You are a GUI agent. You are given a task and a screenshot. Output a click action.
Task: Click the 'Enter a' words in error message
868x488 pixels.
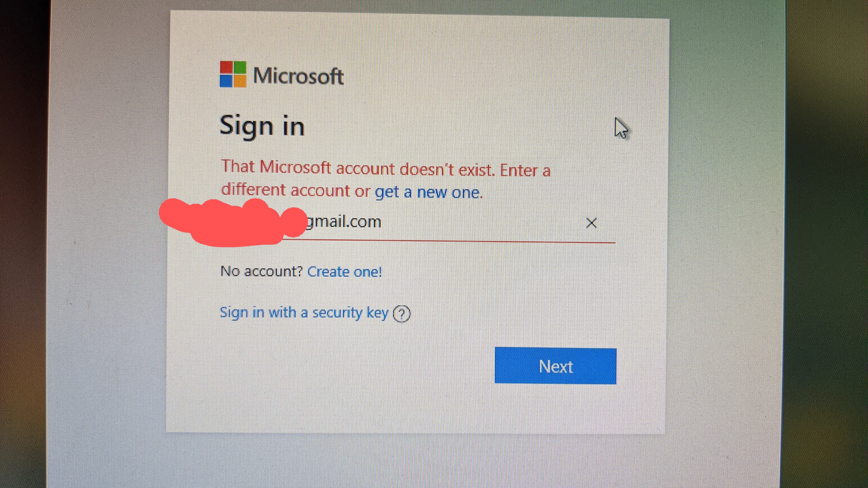(x=525, y=170)
